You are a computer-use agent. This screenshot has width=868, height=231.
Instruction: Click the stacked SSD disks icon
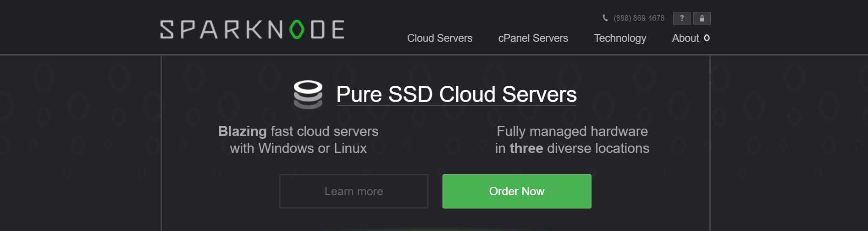(x=308, y=95)
